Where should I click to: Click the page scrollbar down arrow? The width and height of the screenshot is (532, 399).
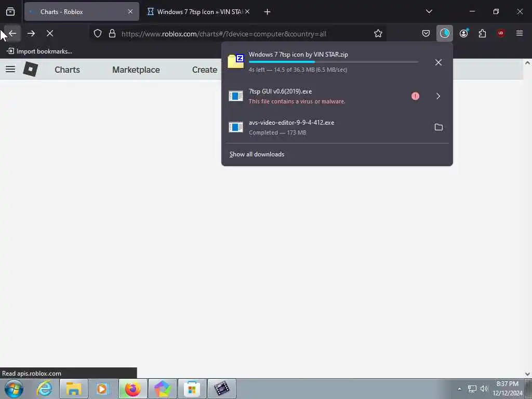[x=527, y=374]
